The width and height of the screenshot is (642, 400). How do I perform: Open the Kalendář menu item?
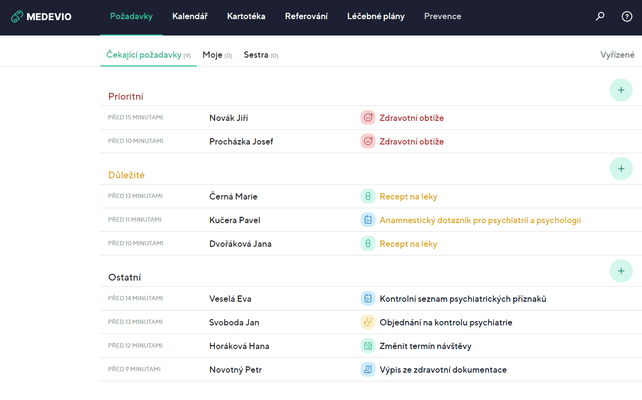(x=190, y=17)
